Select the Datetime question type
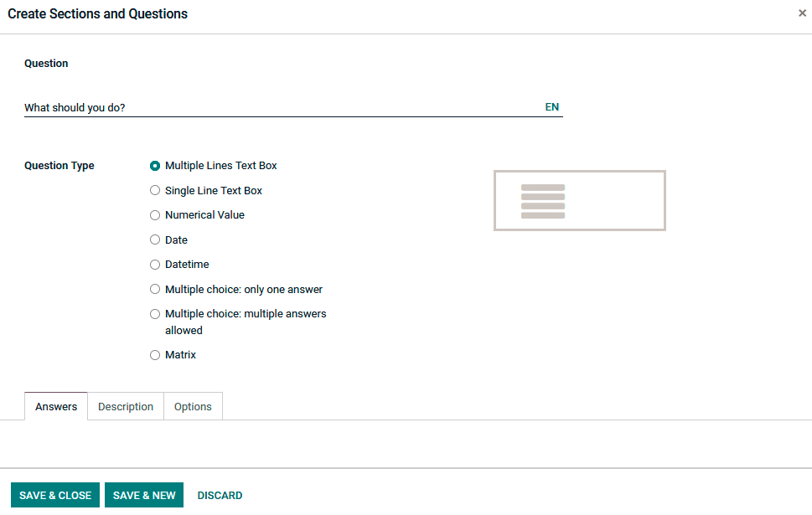This screenshot has height=515, width=812. point(155,264)
